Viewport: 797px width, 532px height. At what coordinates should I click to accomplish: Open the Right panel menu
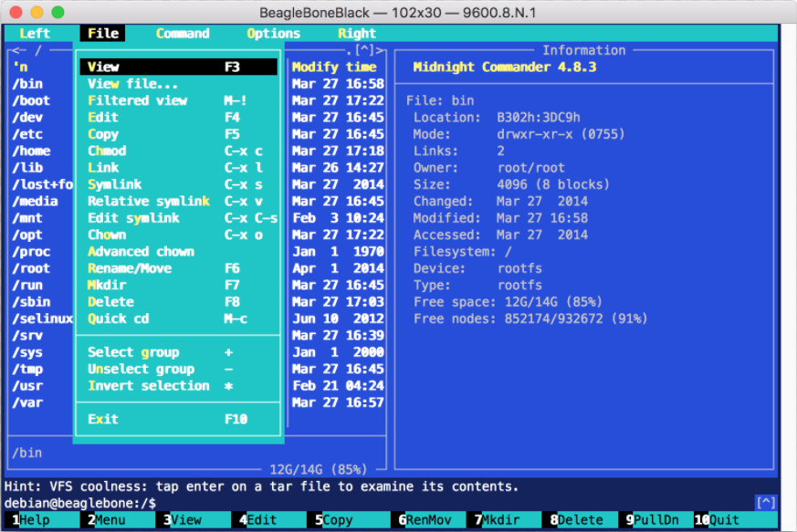click(357, 34)
